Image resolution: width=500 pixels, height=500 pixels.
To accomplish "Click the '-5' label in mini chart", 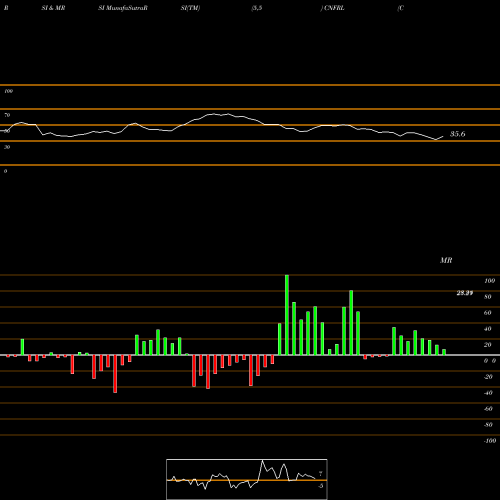I will pos(320,486).
